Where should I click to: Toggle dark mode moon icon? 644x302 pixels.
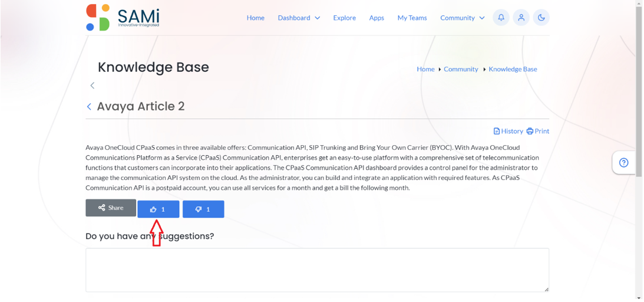click(x=541, y=18)
